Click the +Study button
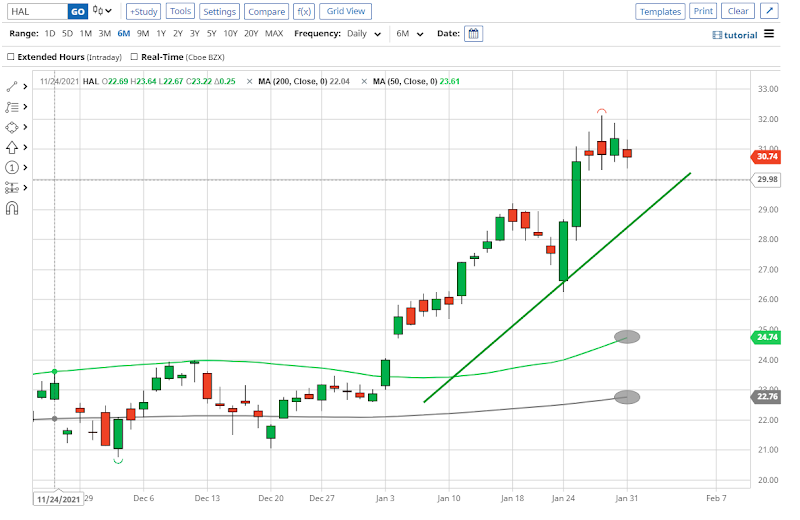Image resolution: width=800 pixels, height=520 pixels. pyautogui.click(x=143, y=11)
